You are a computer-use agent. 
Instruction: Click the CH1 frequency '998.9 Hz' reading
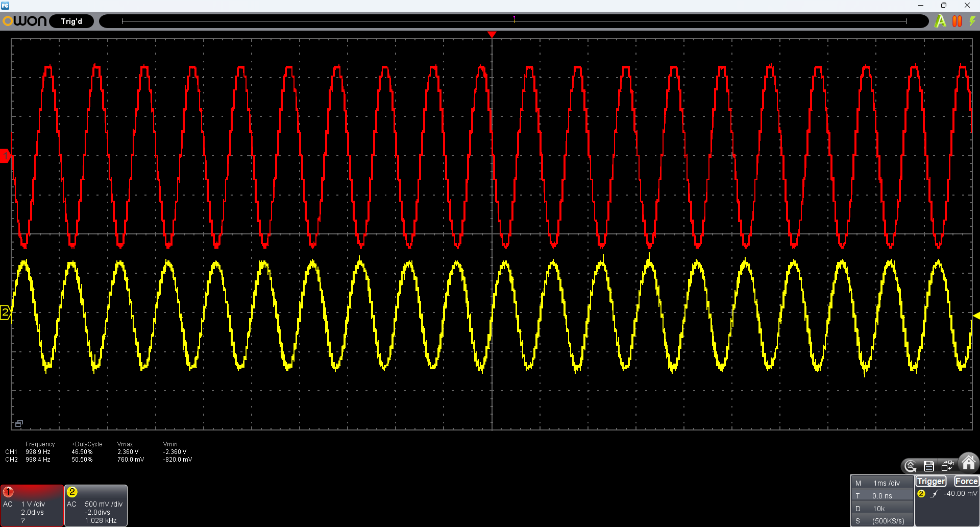point(38,452)
